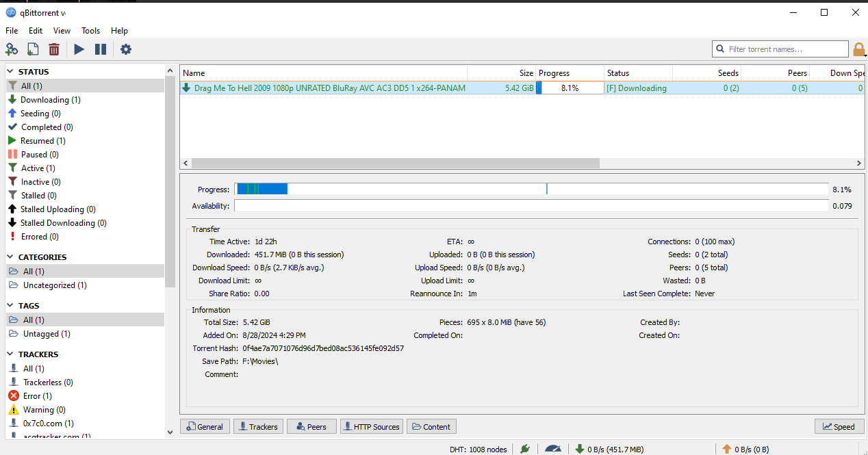Click the torrent list horizontal scrollbar thumb

point(396,164)
